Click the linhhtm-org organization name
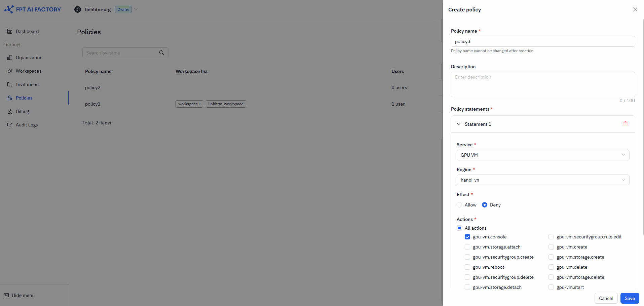Image resolution: width=644 pixels, height=306 pixels. click(x=98, y=9)
